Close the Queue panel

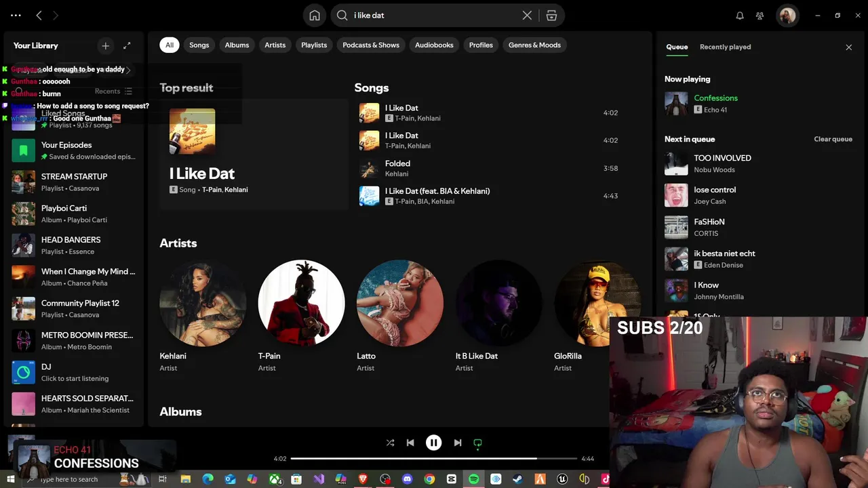tap(848, 47)
